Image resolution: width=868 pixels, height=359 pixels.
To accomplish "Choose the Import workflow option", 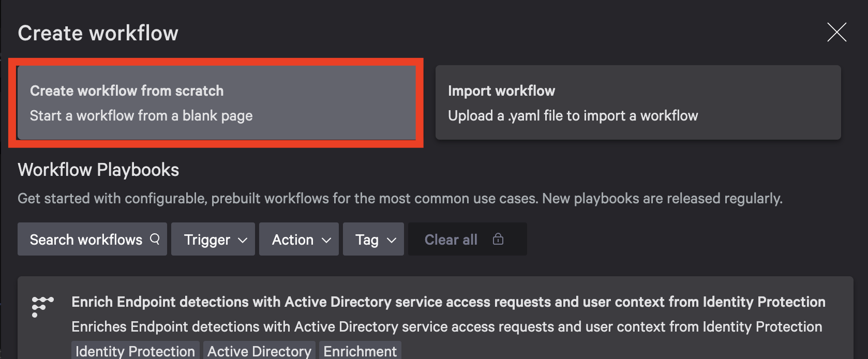I will click(638, 102).
